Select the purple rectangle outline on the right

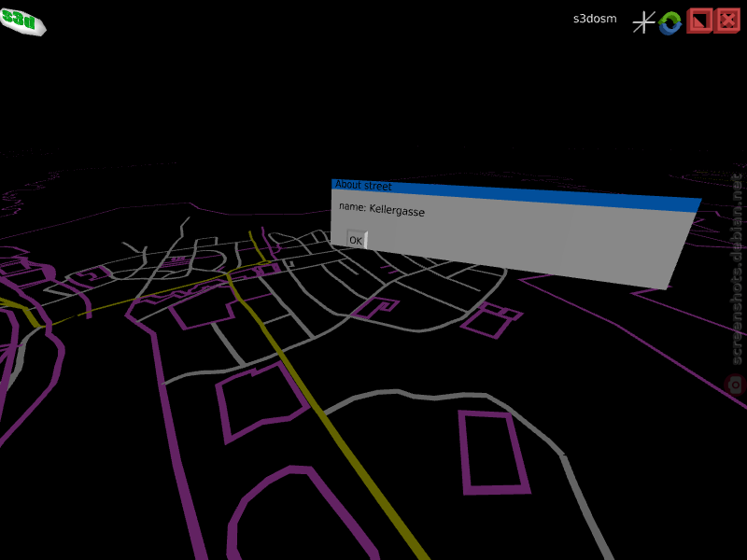495,453
